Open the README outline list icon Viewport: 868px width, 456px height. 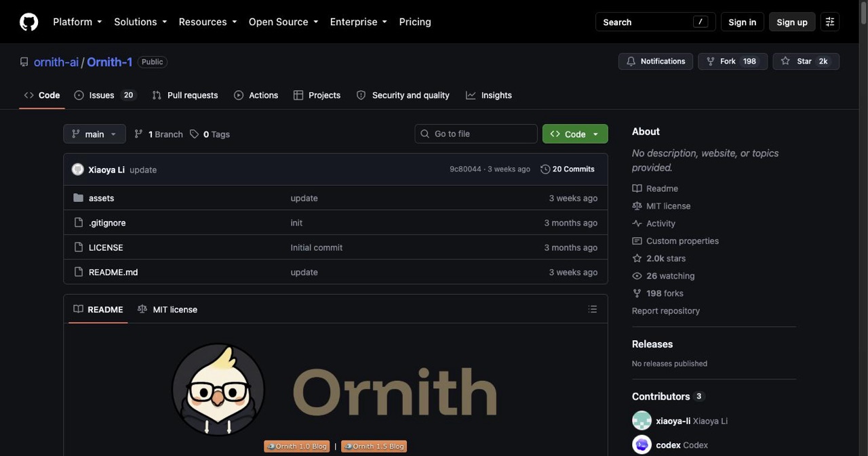coord(593,309)
